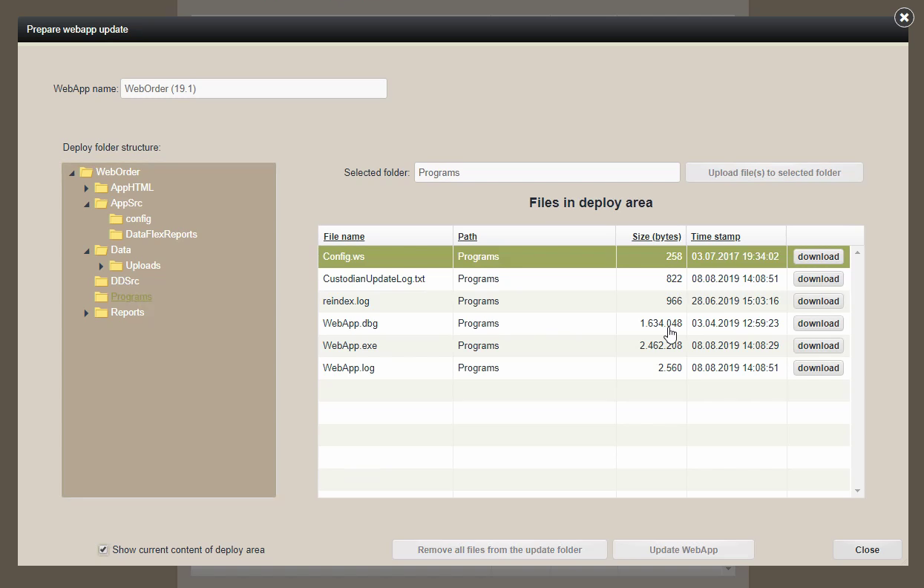Download the WebApp.exe file

[818, 346]
